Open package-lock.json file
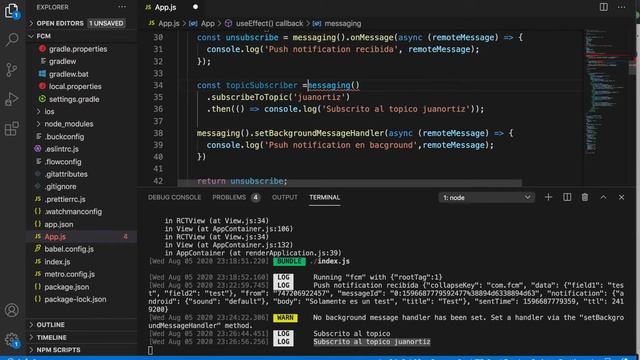The height and width of the screenshot is (360, 640). tap(75, 299)
